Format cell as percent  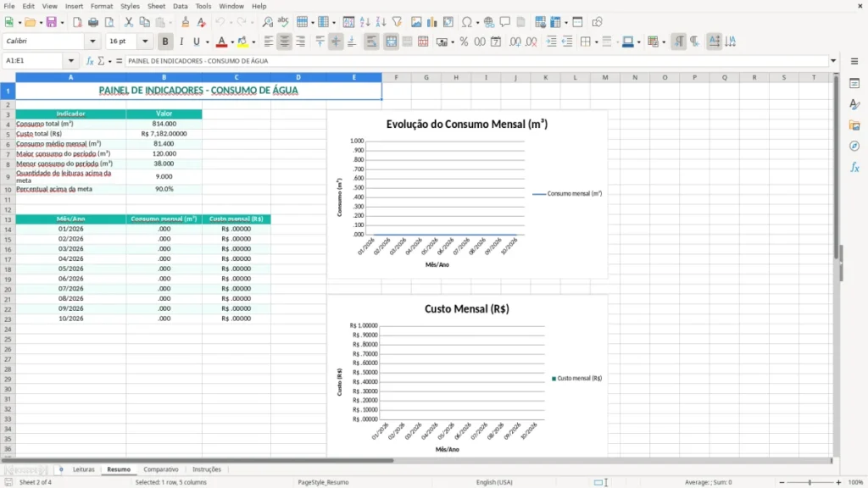tap(464, 42)
